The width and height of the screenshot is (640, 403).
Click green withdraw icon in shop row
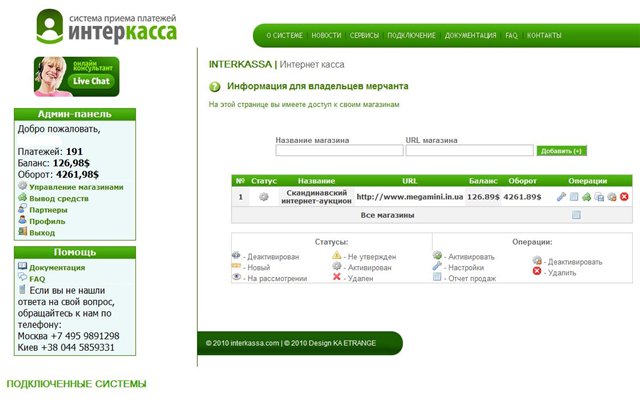pos(587,197)
